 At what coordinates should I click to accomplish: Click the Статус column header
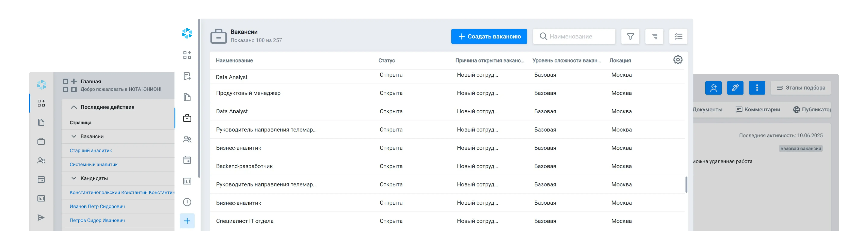pos(387,61)
